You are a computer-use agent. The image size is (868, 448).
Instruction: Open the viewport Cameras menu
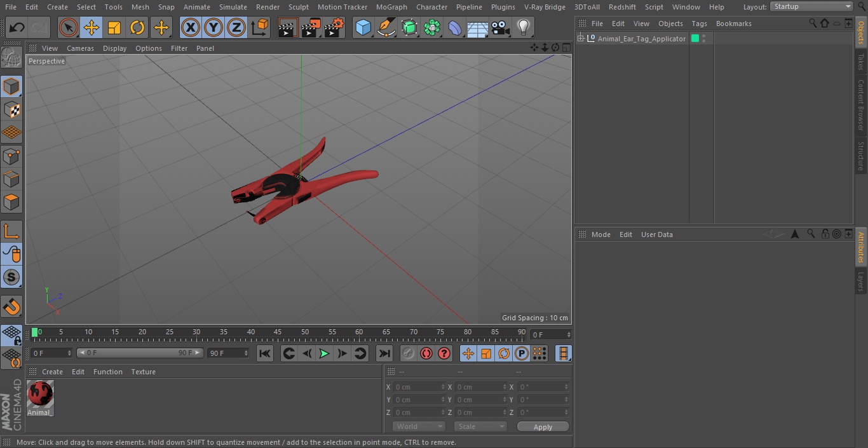point(80,48)
